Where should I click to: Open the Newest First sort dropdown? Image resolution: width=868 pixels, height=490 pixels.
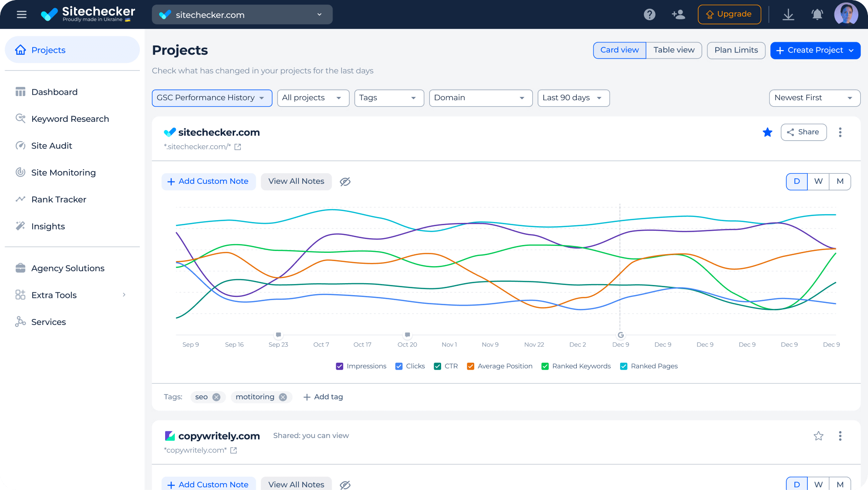[815, 98]
